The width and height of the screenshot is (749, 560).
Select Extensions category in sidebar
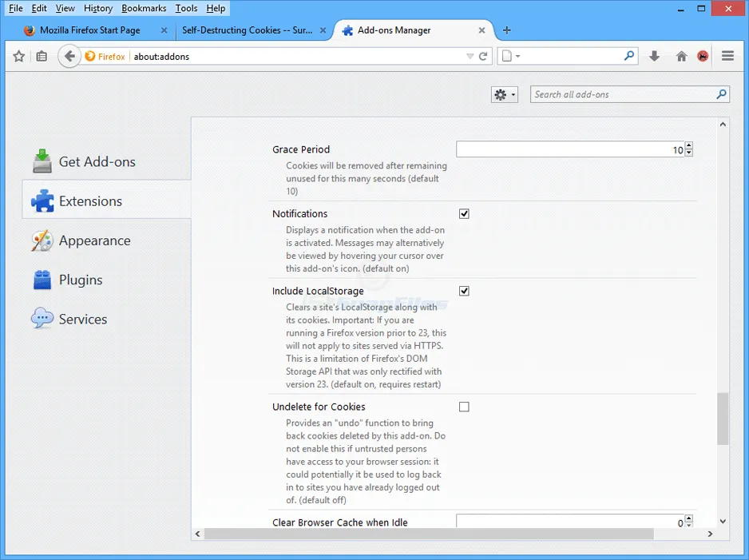coord(106,201)
